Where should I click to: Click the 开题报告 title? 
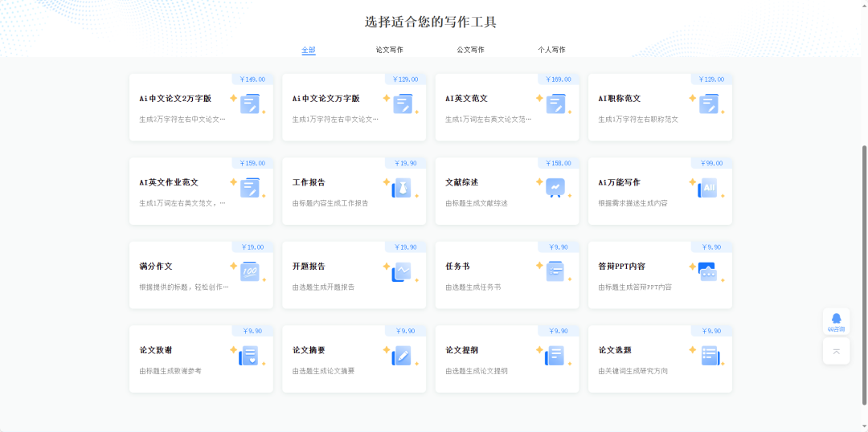(x=309, y=266)
